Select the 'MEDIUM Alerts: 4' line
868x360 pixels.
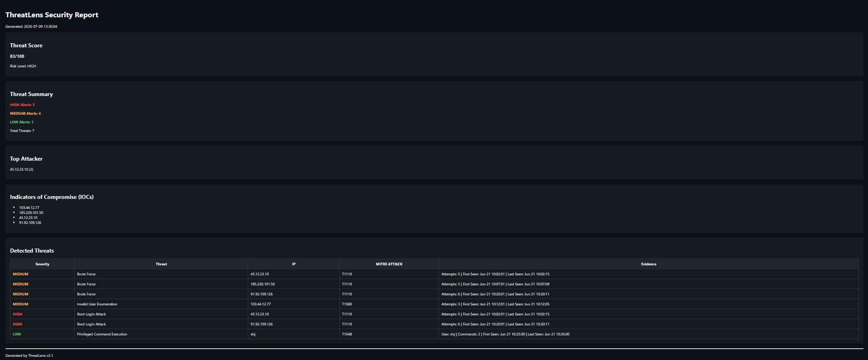tap(26, 113)
